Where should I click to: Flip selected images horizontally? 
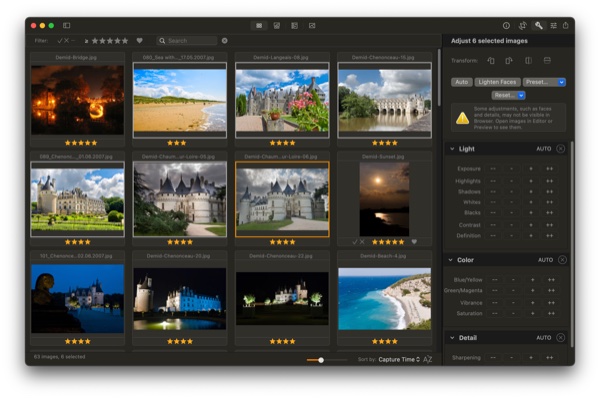click(x=528, y=60)
